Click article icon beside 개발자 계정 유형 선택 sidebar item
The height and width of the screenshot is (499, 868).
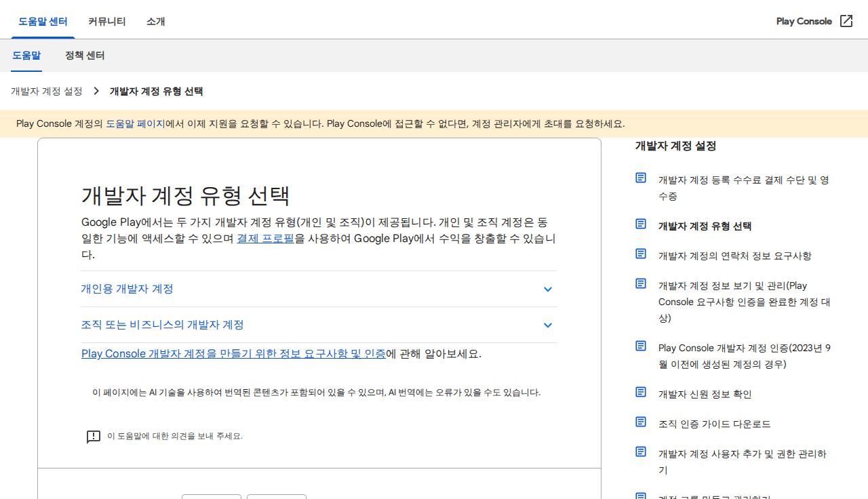641,224
